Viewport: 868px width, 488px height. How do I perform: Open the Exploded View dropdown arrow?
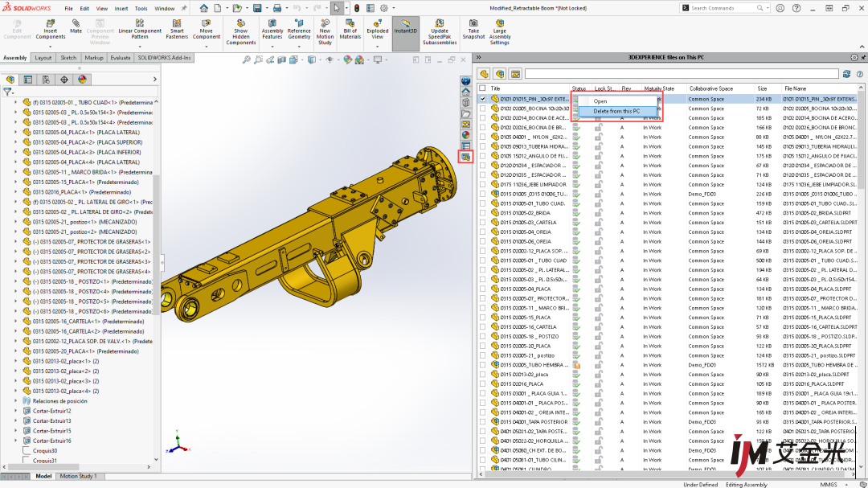pyautogui.click(x=377, y=47)
